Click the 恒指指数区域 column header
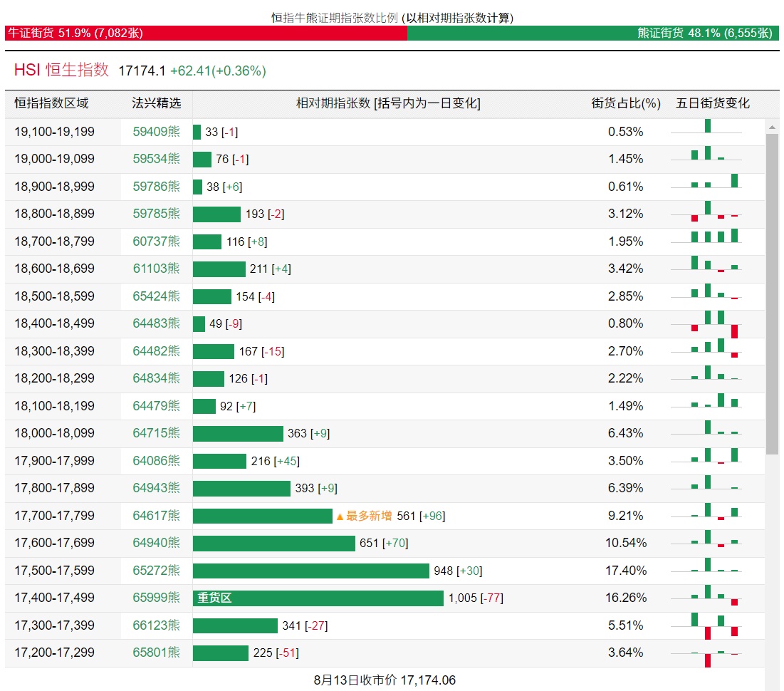The width and height of the screenshot is (784, 691). 51,103
